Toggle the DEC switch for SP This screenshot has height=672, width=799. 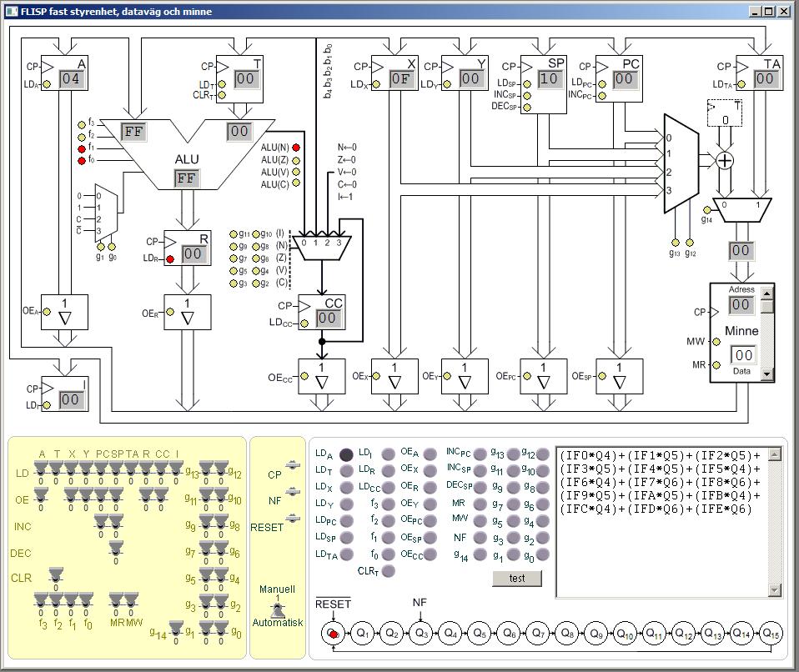click(116, 549)
